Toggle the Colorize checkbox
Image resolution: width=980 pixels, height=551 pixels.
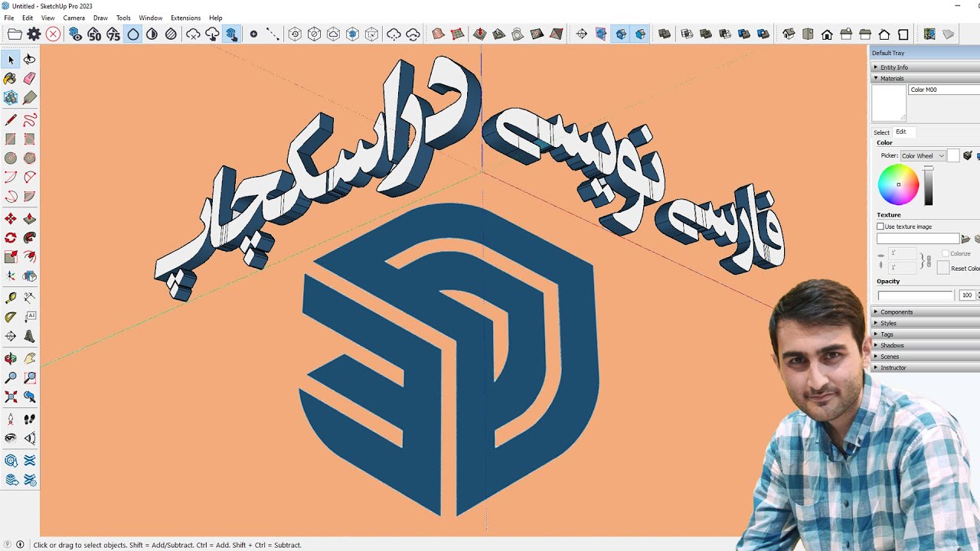pos(946,253)
